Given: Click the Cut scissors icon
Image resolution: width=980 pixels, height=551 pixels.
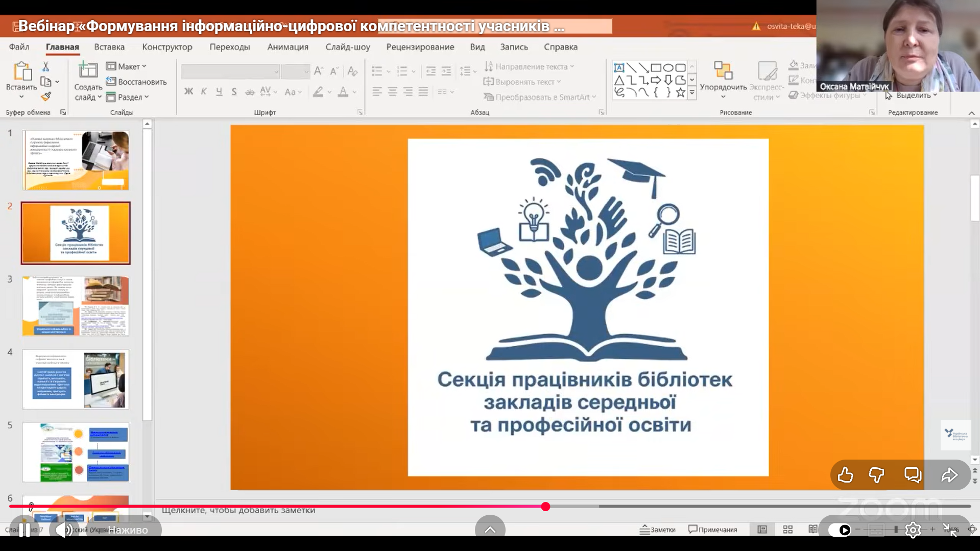Looking at the screenshot, I should [x=45, y=67].
